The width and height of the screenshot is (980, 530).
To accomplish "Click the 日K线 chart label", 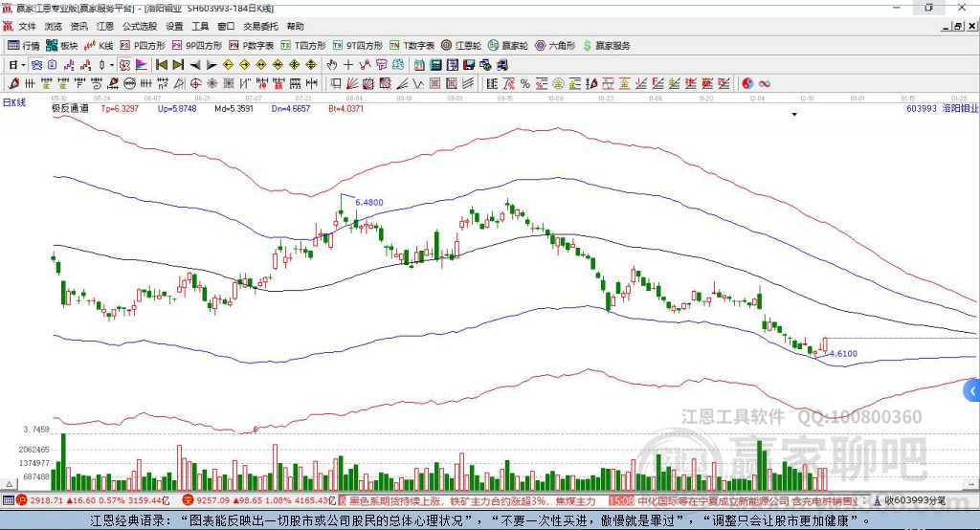I will tap(14, 103).
